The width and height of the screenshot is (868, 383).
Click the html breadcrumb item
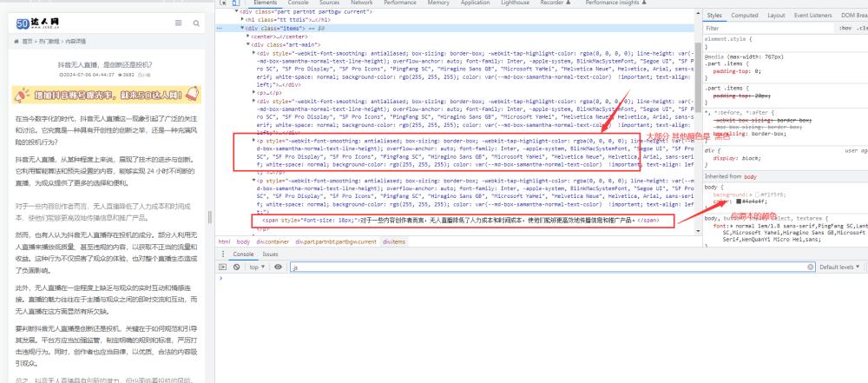click(224, 241)
